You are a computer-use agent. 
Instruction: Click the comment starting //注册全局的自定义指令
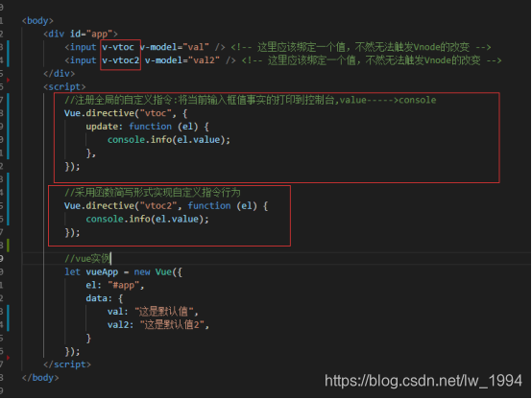coord(251,100)
